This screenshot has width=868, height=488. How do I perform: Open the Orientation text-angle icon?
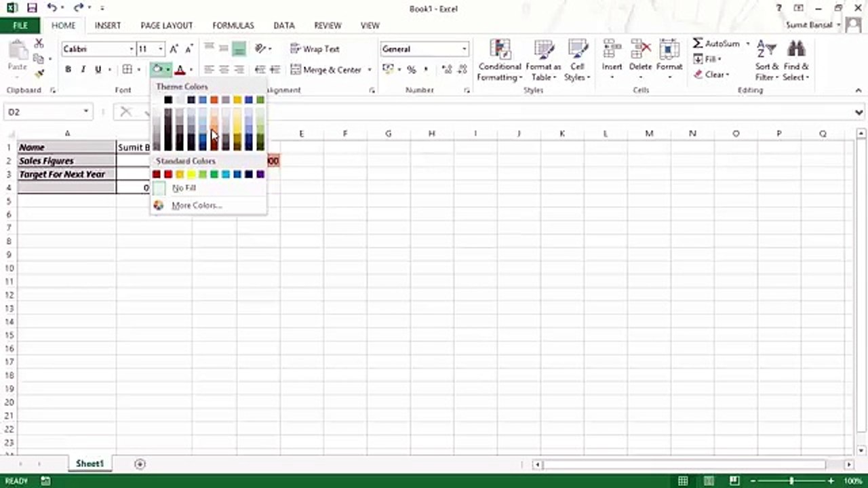point(260,49)
